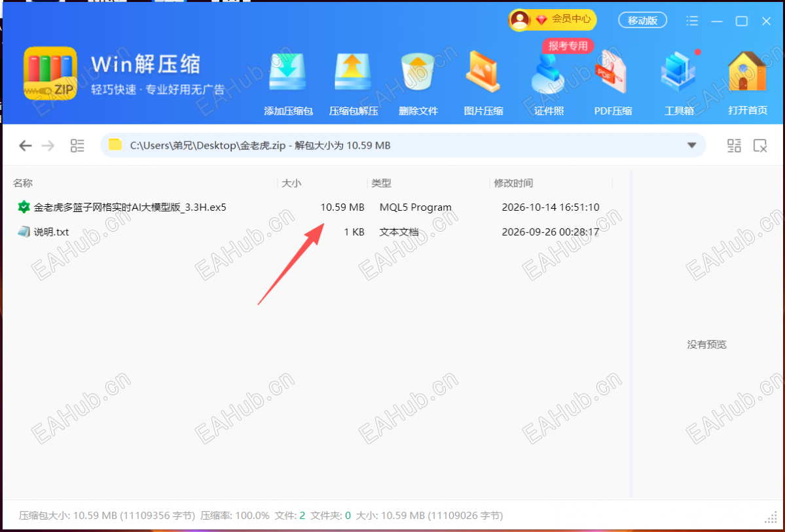Open the hamburger menu in title bar
The width and height of the screenshot is (785, 532).
(x=692, y=20)
